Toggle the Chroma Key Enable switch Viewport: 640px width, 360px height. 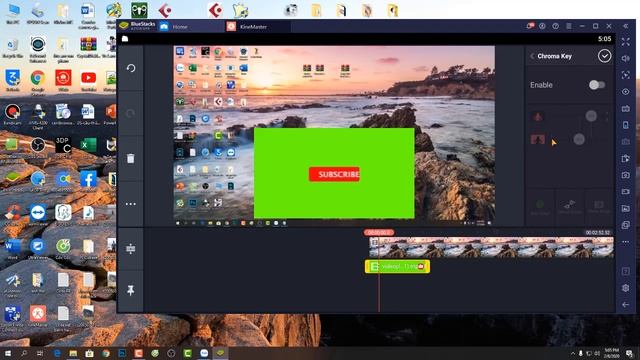click(x=596, y=85)
